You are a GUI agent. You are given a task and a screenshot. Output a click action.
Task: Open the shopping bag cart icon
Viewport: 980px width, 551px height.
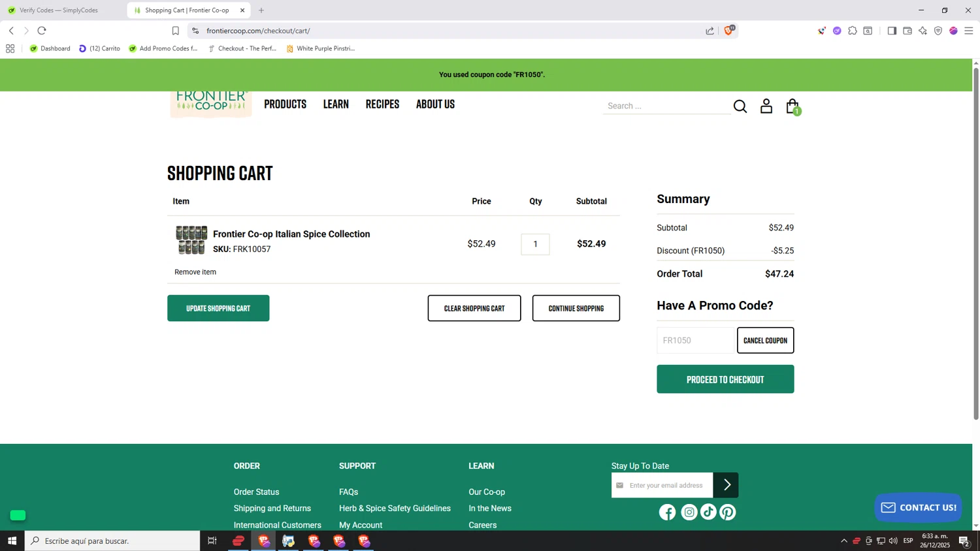pyautogui.click(x=792, y=106)
